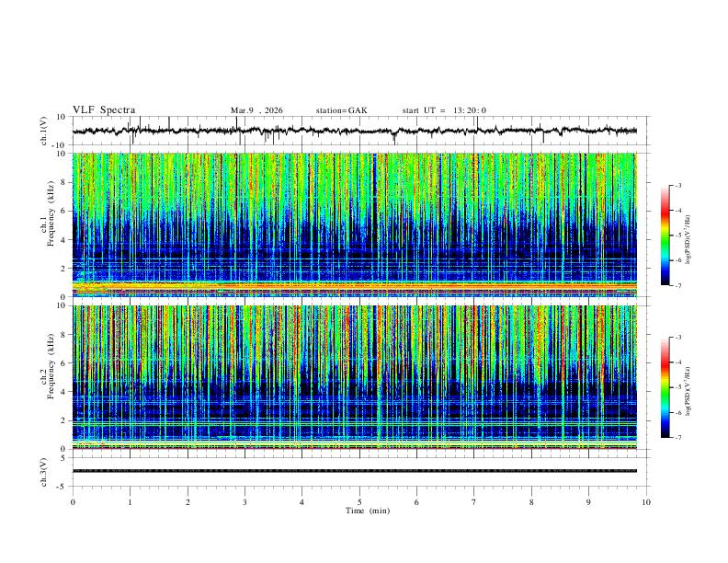Click the 'ch.1(V)' waveform axis label
Screen dimensions: 728x563
click(x=44, y=131)
